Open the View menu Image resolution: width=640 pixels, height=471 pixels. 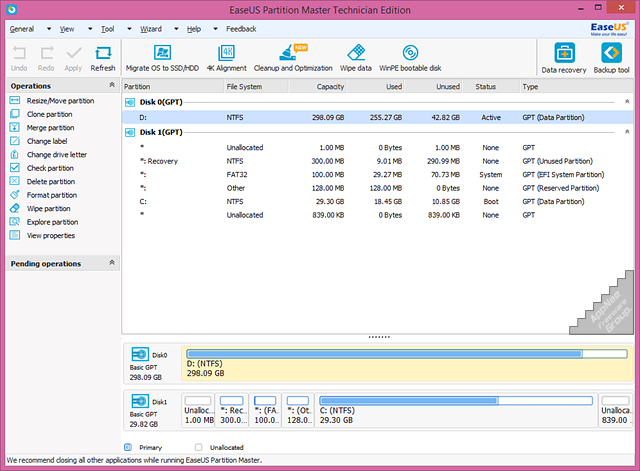(x=67, y=29)
